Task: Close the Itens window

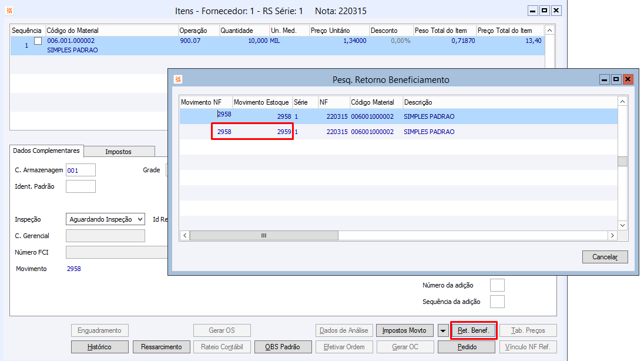Action: point(556,11)
